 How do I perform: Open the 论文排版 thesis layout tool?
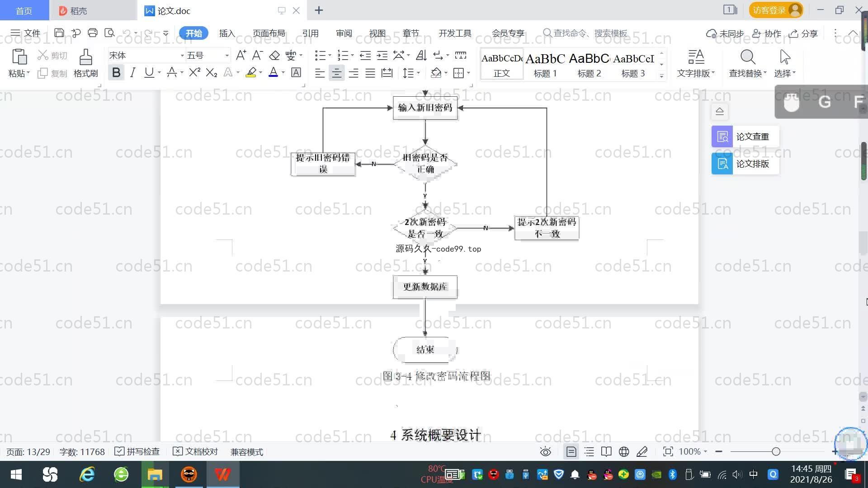tap(745, 164)
